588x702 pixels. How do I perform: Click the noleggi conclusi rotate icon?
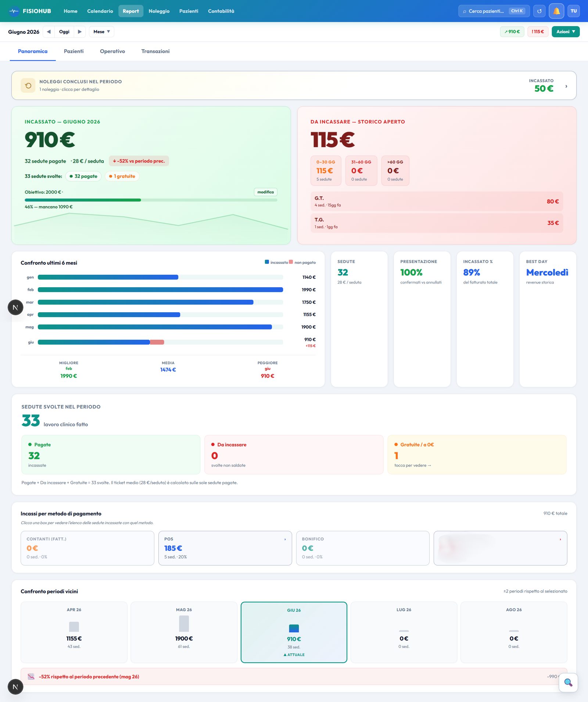point(28,86)
